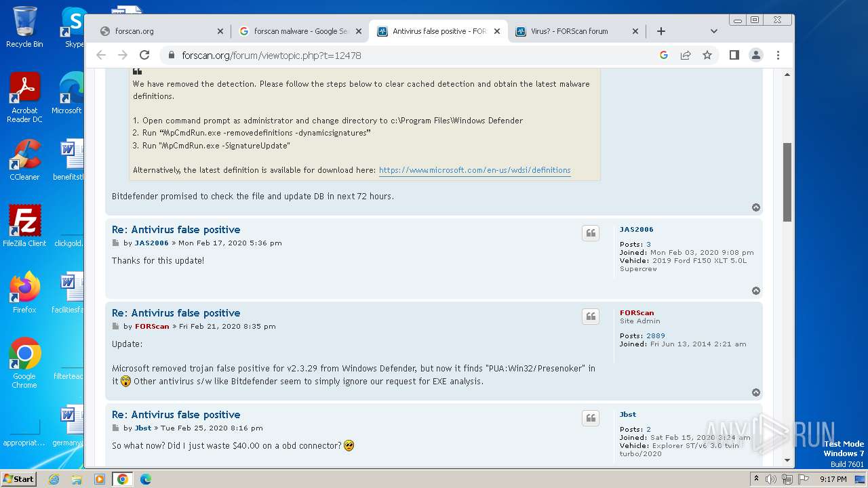Open FileZilla Client desktop shortcut
This screenshot has width=868, height=488.
(24, 226)
